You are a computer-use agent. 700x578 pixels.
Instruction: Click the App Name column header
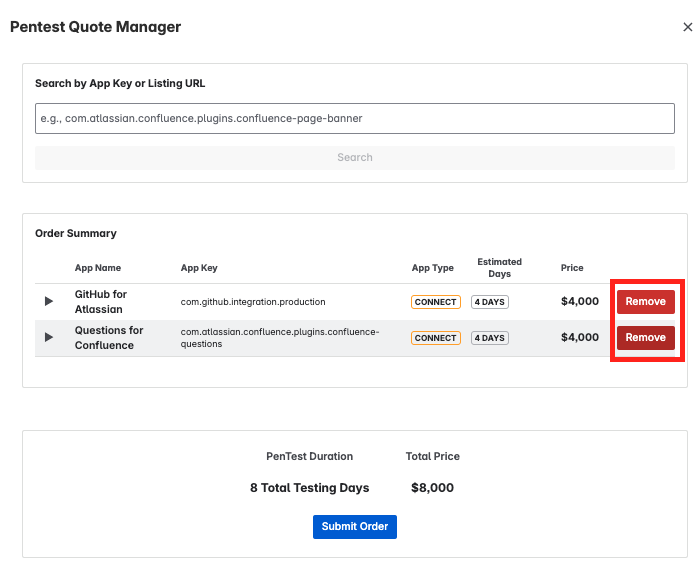click(98, 268)
